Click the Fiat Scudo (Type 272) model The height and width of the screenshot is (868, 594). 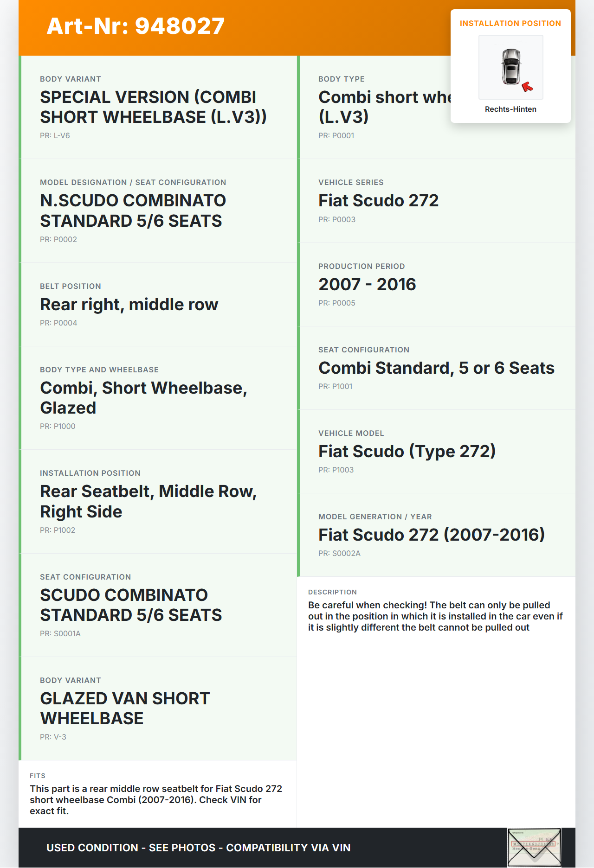click(x=407, y=452)
